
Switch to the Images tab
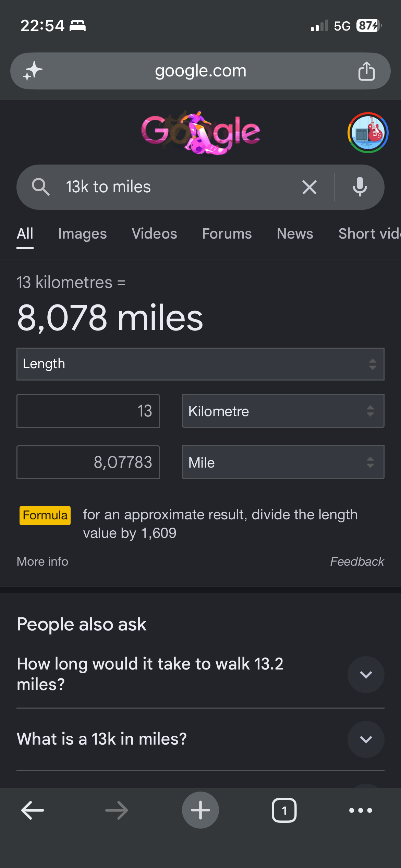pyautogui.click(x=82, y=234)
